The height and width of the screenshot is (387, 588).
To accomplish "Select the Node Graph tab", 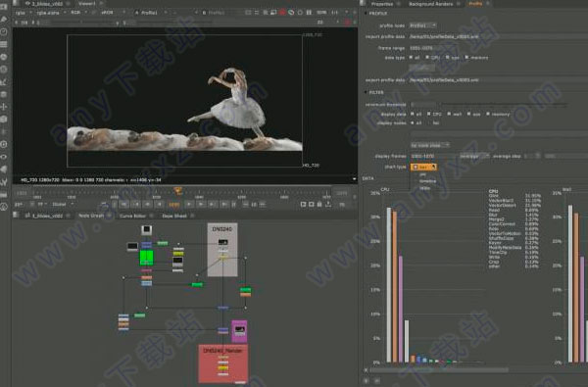I will pos(91,216).
